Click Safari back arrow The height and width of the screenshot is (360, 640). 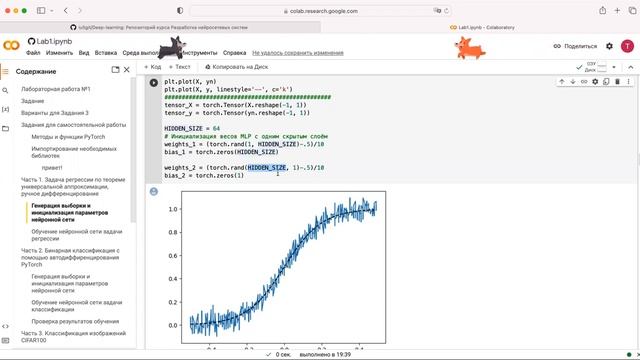[x=66, y=11]
